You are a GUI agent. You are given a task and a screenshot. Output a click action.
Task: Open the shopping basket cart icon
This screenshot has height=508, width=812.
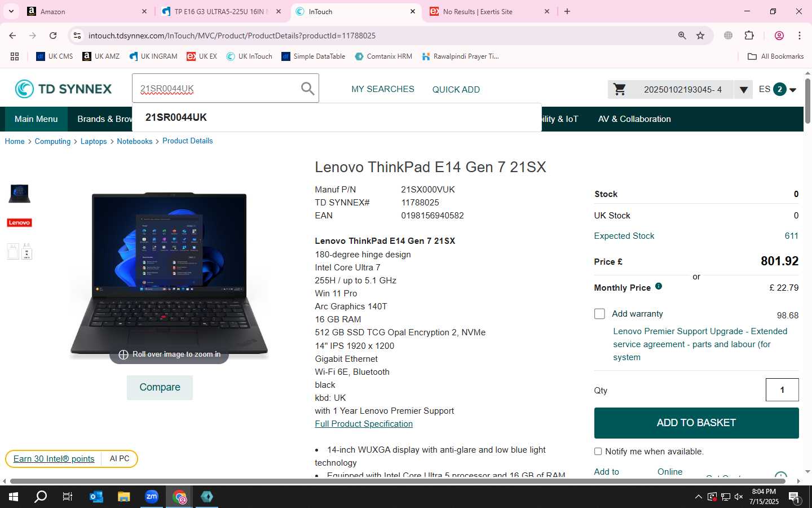(x=620, y=89)
